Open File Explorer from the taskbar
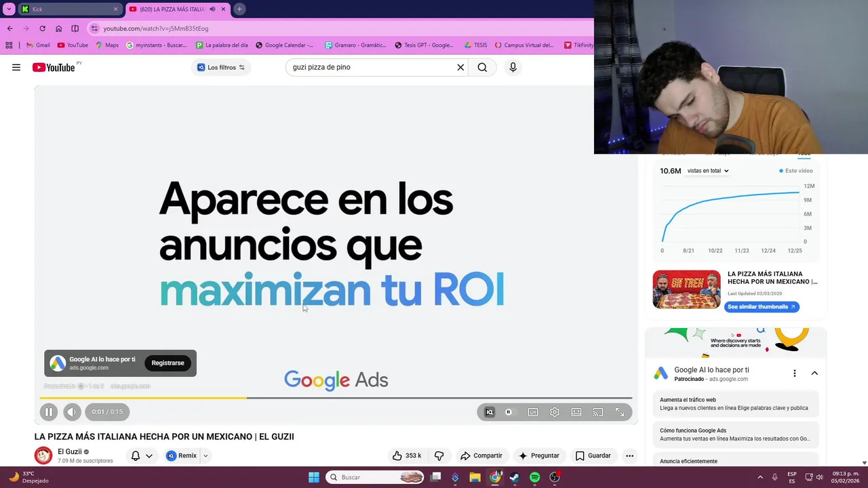This screenshot has height=488, width=868. tap(475, 477)
